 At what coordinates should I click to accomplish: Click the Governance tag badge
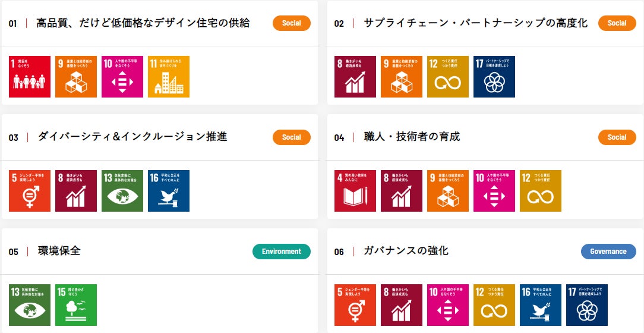tap(608, 252)
